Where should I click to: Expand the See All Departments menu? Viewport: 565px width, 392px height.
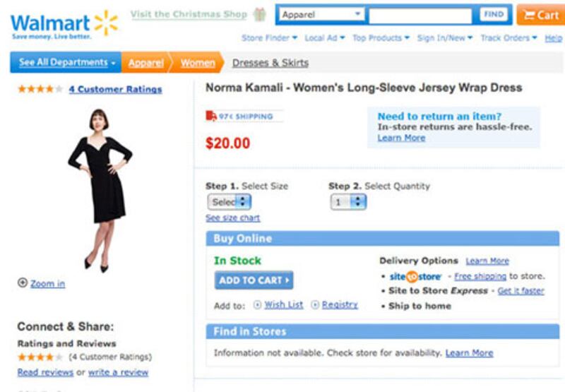tap(66, 63)
